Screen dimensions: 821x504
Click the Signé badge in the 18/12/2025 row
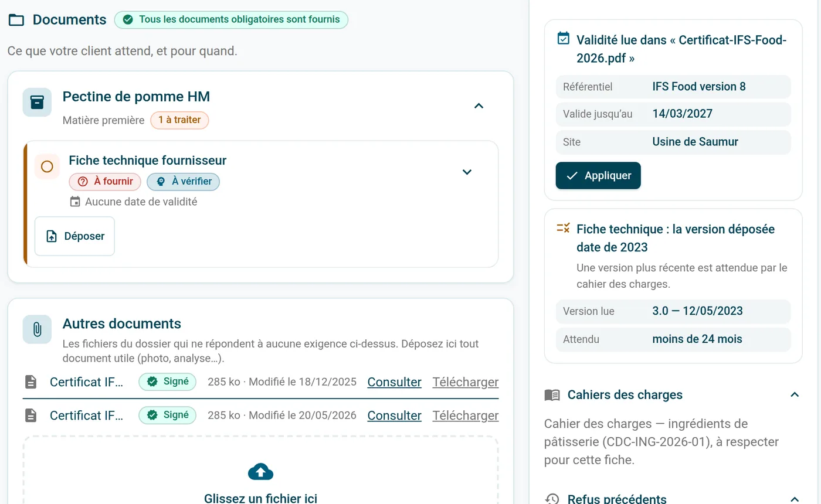point(167,382)
